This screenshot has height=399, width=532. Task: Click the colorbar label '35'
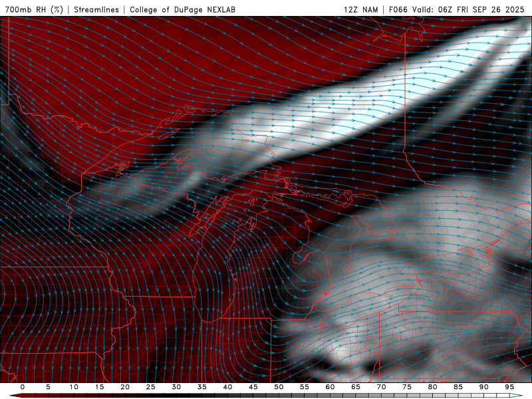(202, 387)
